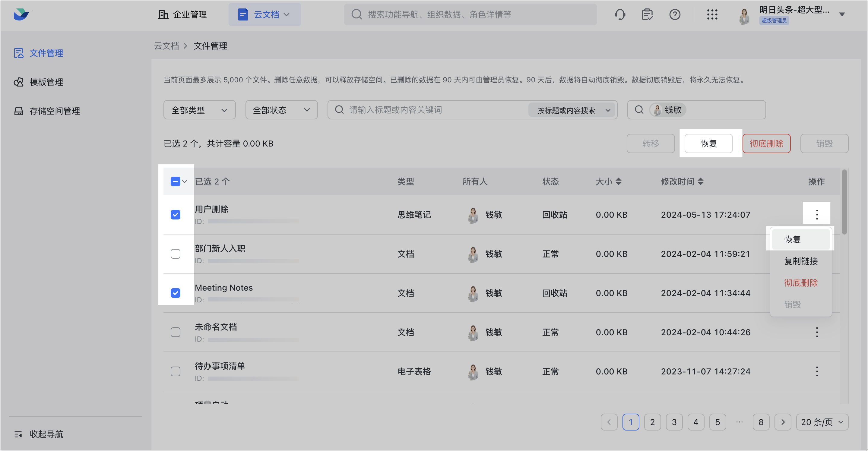The width and height of the screenshot is (868, 451).
Task: Open 企业管理 enterprise management tab
Action: click(x=182, y=14)
